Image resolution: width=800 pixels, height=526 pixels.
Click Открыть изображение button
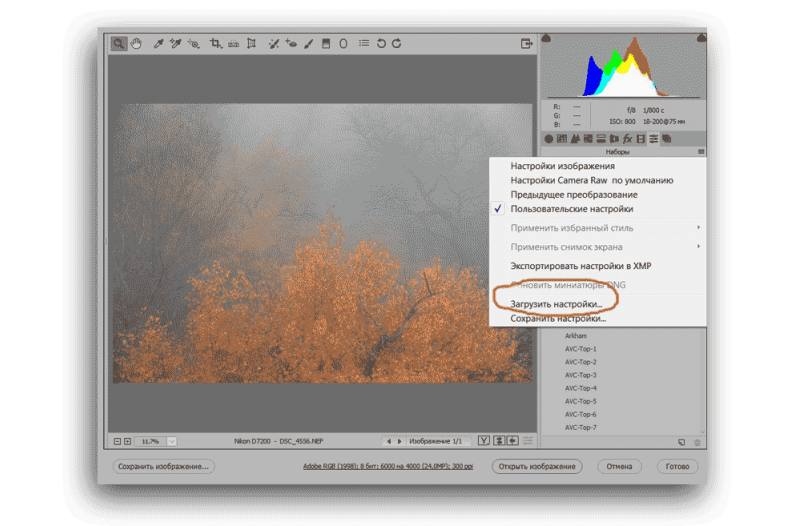tap(537, 466)
